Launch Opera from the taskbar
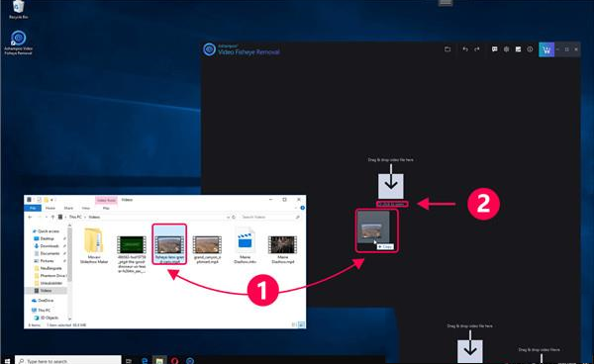Image resolution: width=594 pixels, height=364 pixels. [x=174, y=361]
